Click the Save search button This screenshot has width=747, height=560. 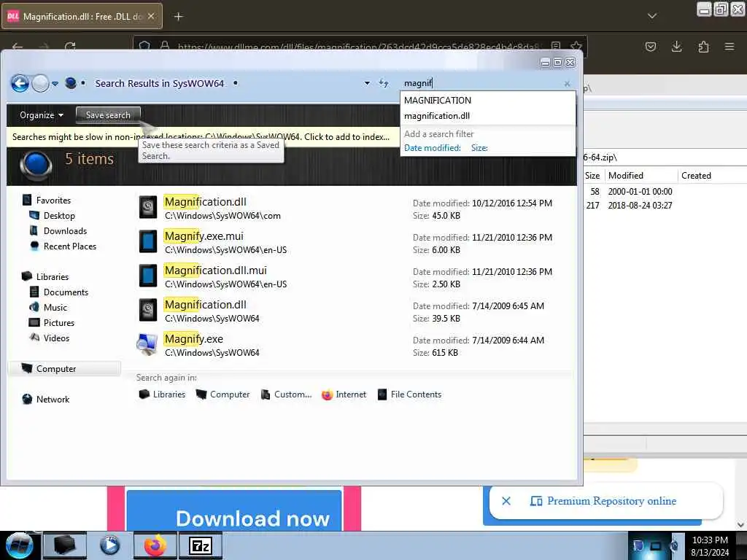click(108, 115)
